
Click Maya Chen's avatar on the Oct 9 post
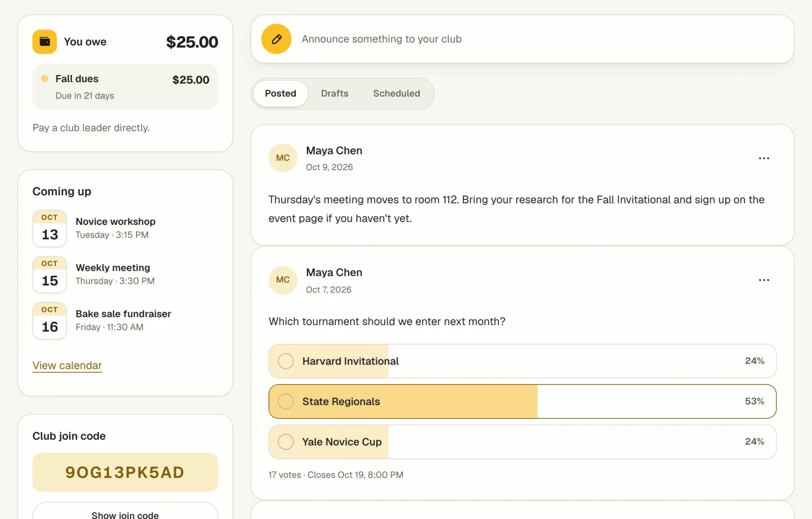pos(283,158)
